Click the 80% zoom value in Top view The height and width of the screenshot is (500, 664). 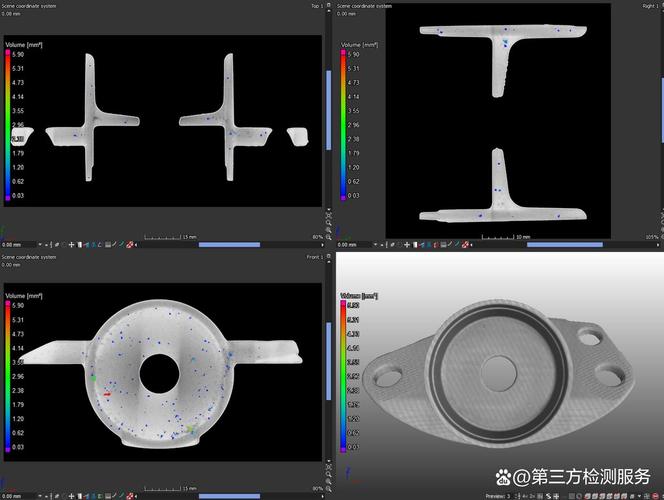pos(318,237)
